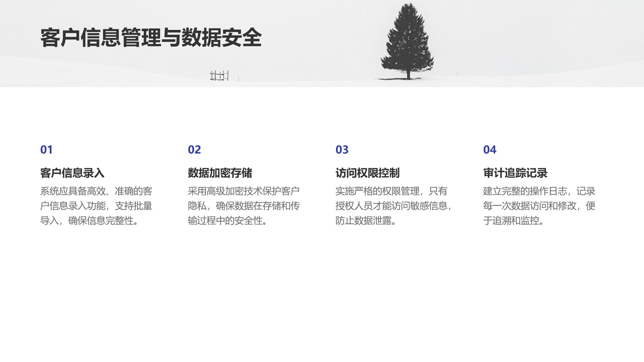Select the number 04 label
644x362 pixels.
[490, 150]
